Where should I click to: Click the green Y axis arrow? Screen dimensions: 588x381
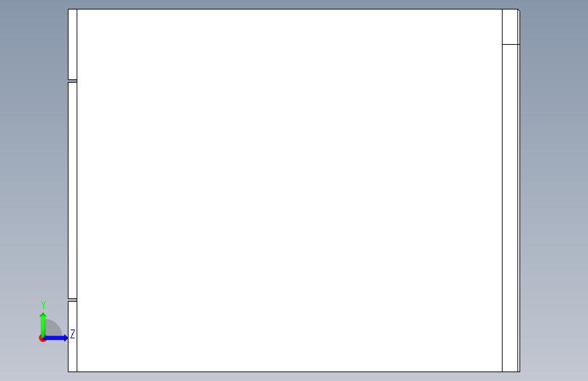pos(43,325)
